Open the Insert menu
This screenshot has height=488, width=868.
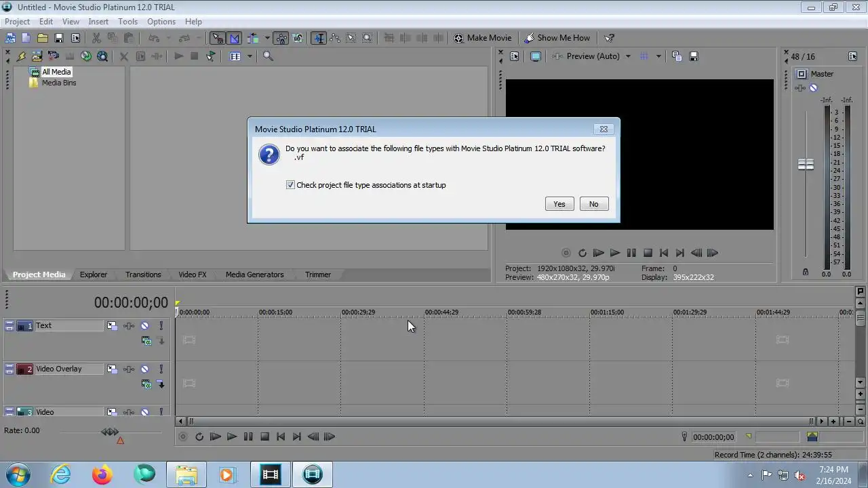click(98, 22)
